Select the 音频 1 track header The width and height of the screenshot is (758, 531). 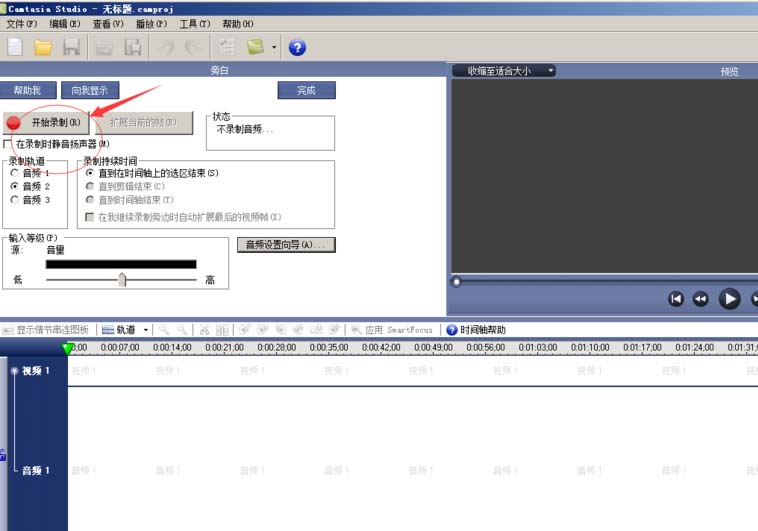click(x=36, y=471)
